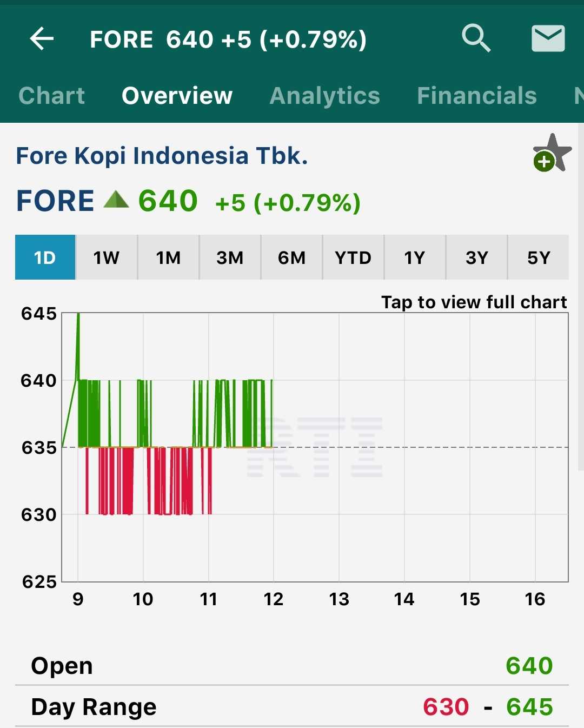Open the Analytics tab
584x728 pixels.
tap(325, 96)
